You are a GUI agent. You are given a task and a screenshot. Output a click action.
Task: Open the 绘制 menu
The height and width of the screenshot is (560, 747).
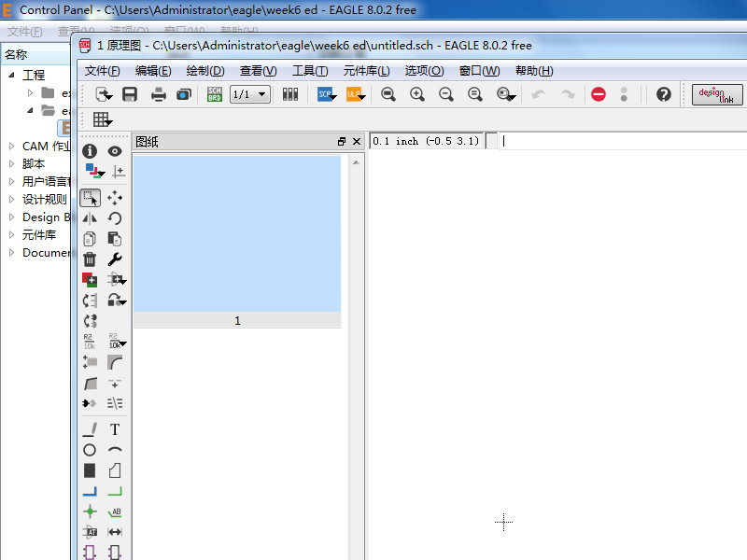tap(205, 71)
